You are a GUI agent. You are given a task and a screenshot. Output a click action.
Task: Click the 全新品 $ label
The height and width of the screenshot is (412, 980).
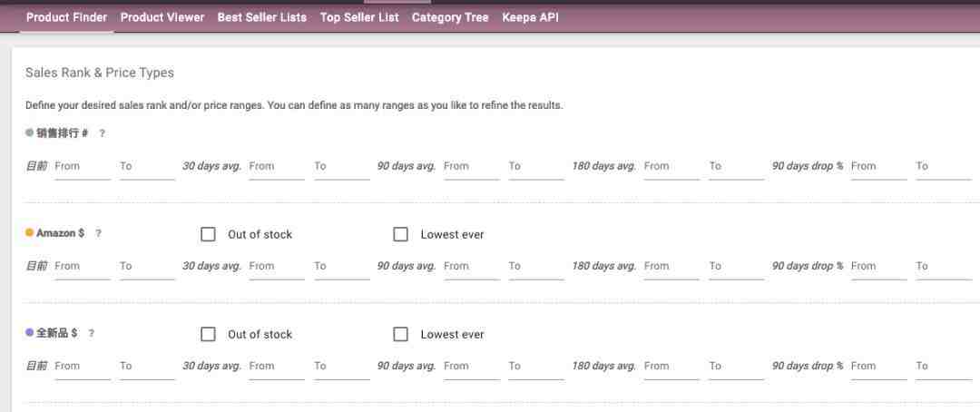click(x=57, y=333)
